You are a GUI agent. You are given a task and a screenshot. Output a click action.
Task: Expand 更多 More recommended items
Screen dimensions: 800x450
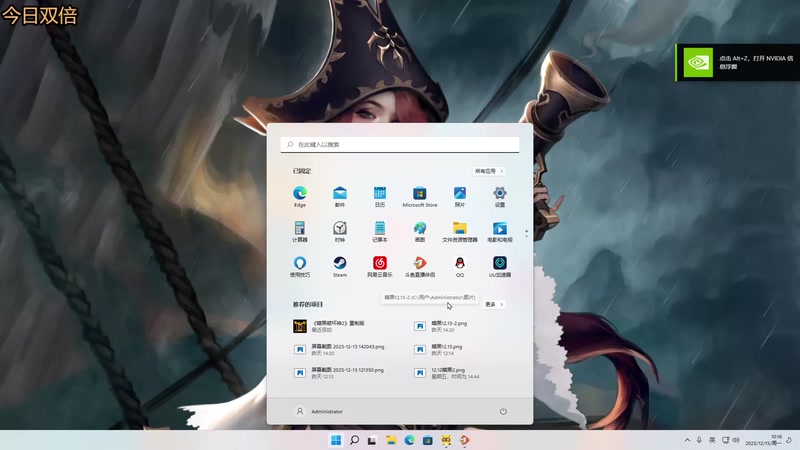point(494,304)
